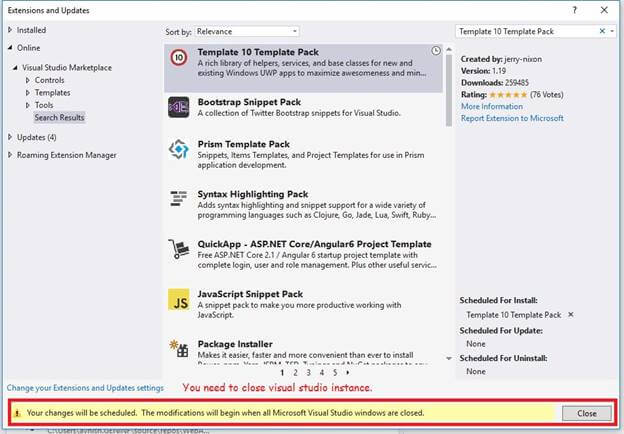Expand the Roaming Extension Manager node
Image resolution: width=624 pixels, height=434 pixels.
pos(10,155)
